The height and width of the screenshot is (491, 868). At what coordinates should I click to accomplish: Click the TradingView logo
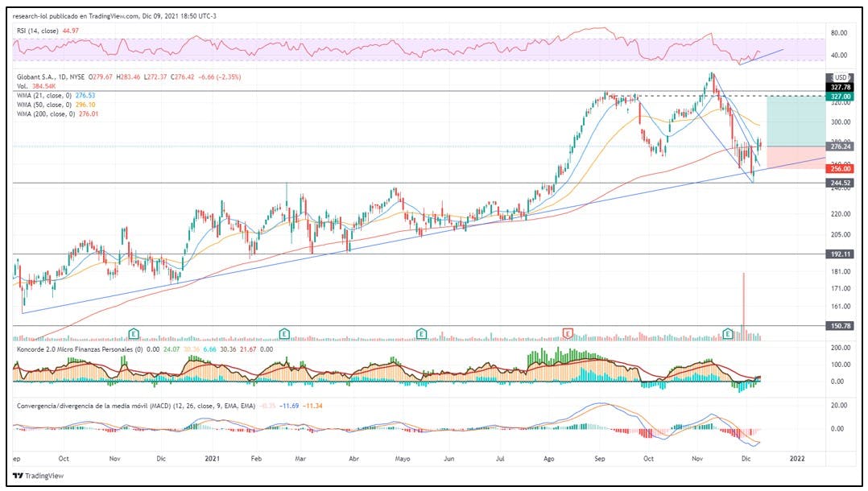(x=38, y=476)
